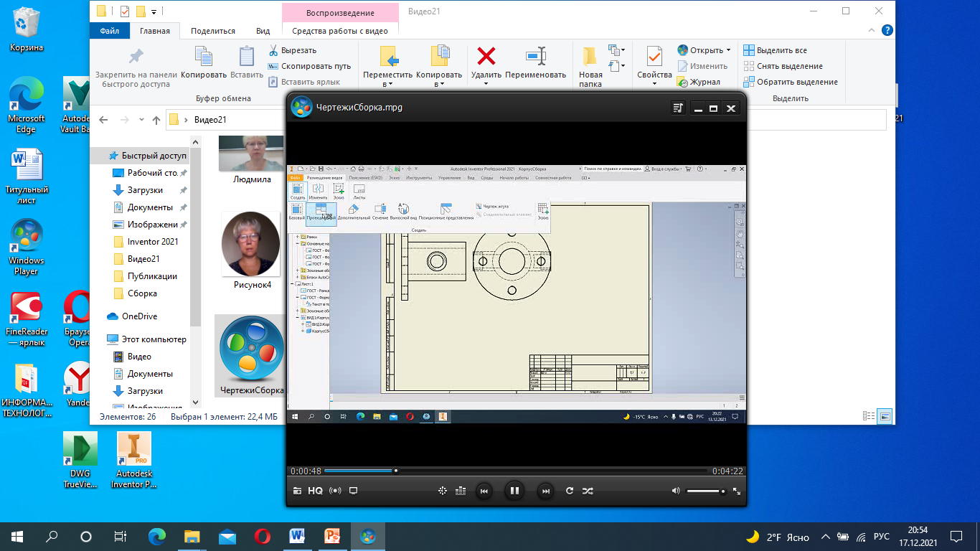The width and height of the screenshot is (980, 551).
Task: Pause the video with the center pause button
Action: coord(514,491)
